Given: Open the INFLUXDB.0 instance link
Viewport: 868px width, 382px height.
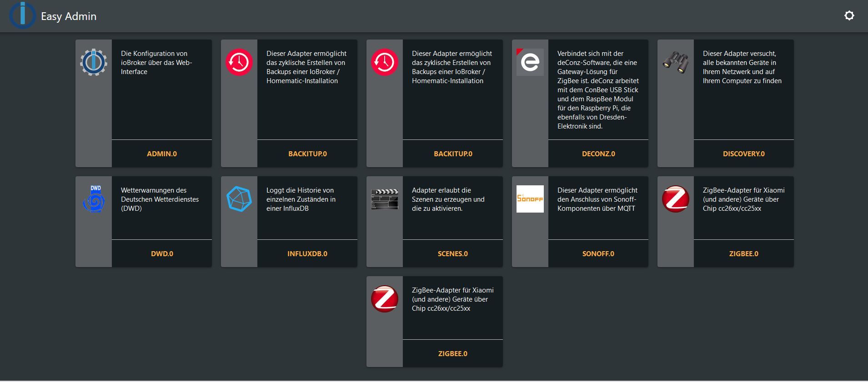Looking at the screenshot, I should 307,254.
